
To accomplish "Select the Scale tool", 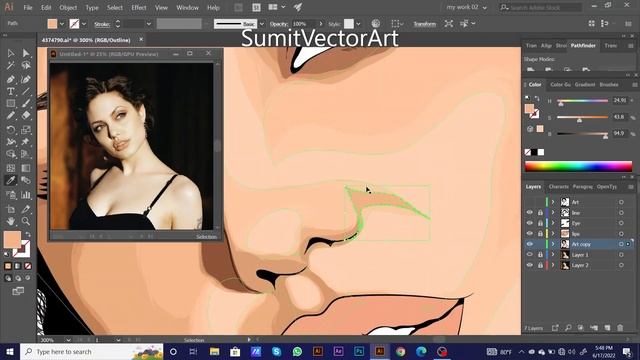I will [x=26, y=130].
